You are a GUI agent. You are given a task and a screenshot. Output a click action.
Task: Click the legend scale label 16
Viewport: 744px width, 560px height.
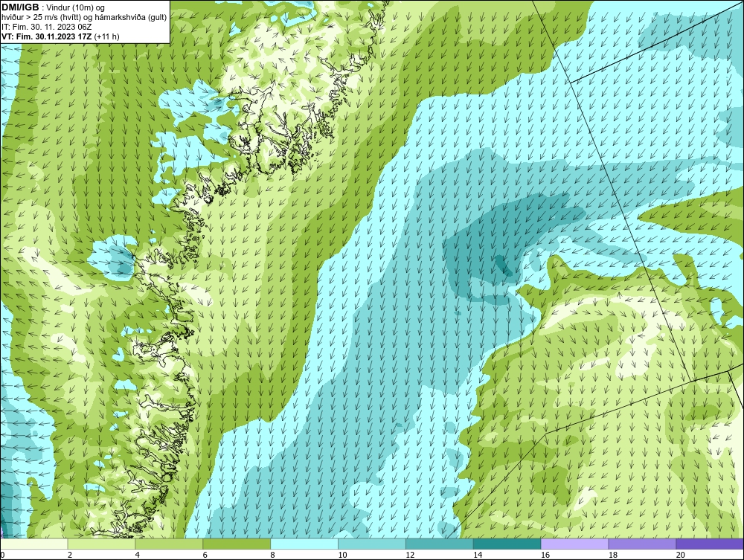coord(545,555)
